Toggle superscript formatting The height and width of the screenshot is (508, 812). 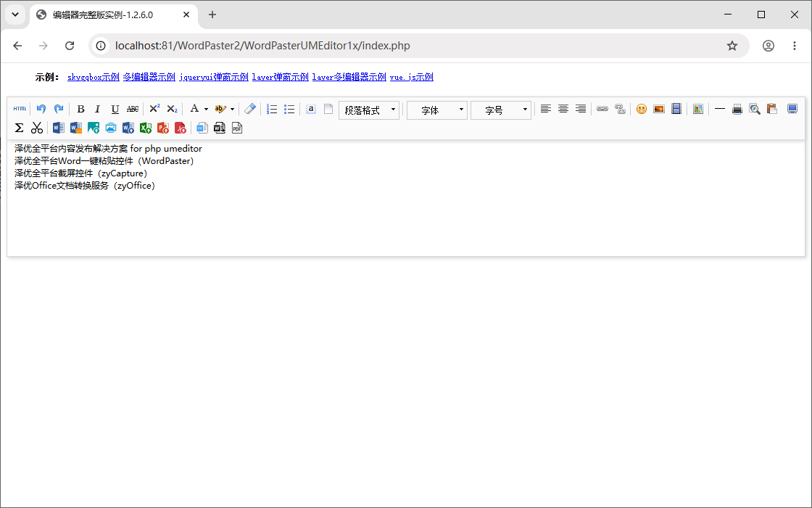[154, 109]
